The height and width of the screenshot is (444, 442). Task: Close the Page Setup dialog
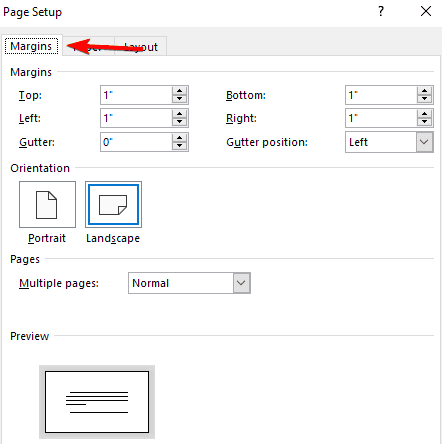coord(426,11)
